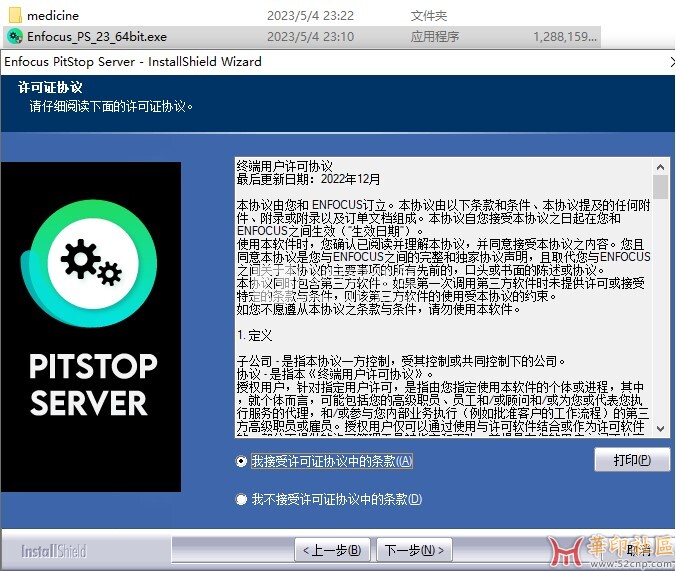Click the 1,288,159 file size cell
The image size is (676, 571).
(x=565, y=37)
